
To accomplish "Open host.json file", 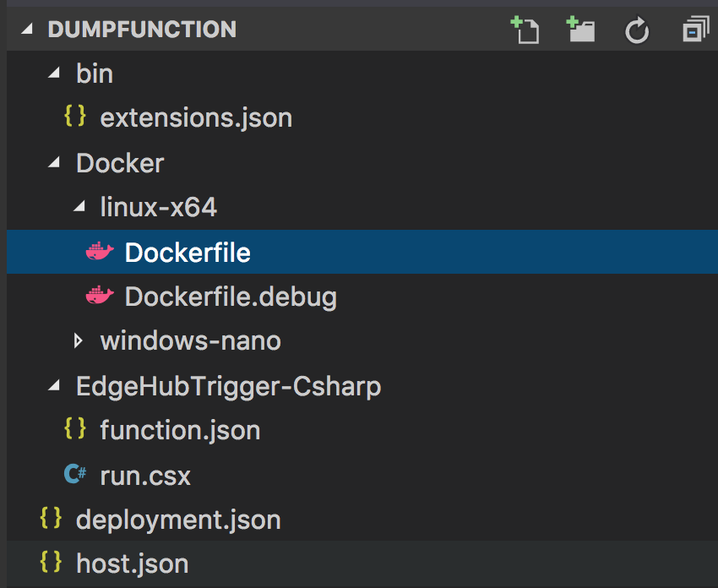I will (x=133, y=564).
